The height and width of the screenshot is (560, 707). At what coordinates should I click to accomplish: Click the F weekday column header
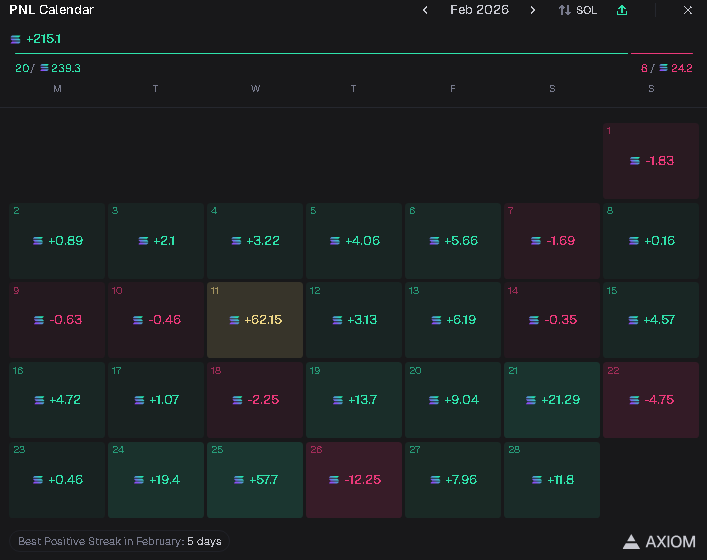click(x=453, y=89)
